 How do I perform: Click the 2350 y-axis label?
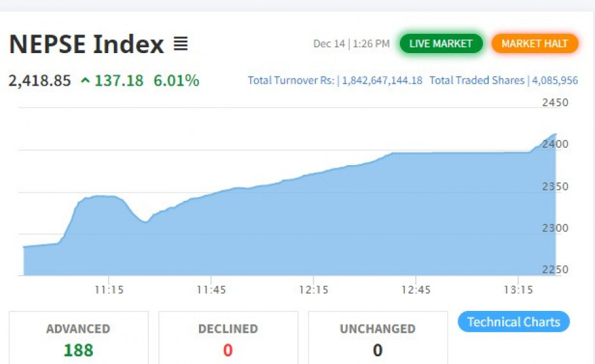point(555,187)
